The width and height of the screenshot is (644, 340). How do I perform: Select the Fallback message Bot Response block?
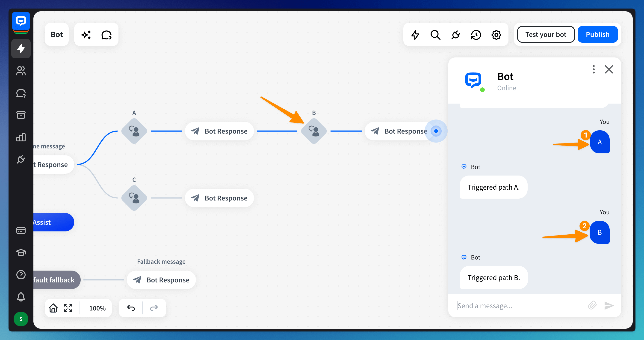161,280
